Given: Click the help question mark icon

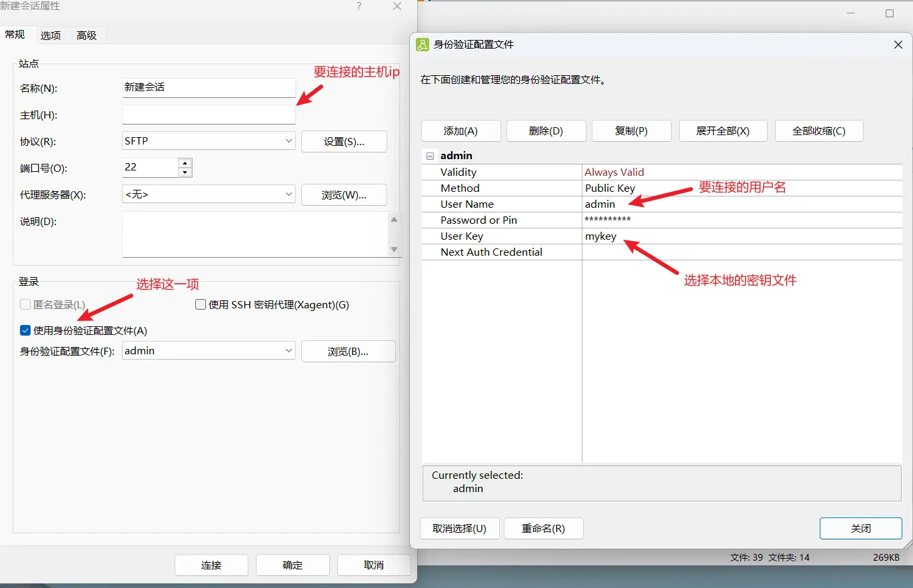Looking at the screenshot, I should [x=359, y=6].
